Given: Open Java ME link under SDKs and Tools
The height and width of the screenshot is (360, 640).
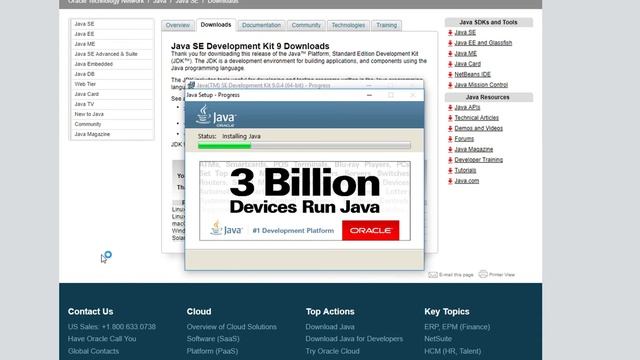Looking at the screenshot, I should (x=465, y=53).
